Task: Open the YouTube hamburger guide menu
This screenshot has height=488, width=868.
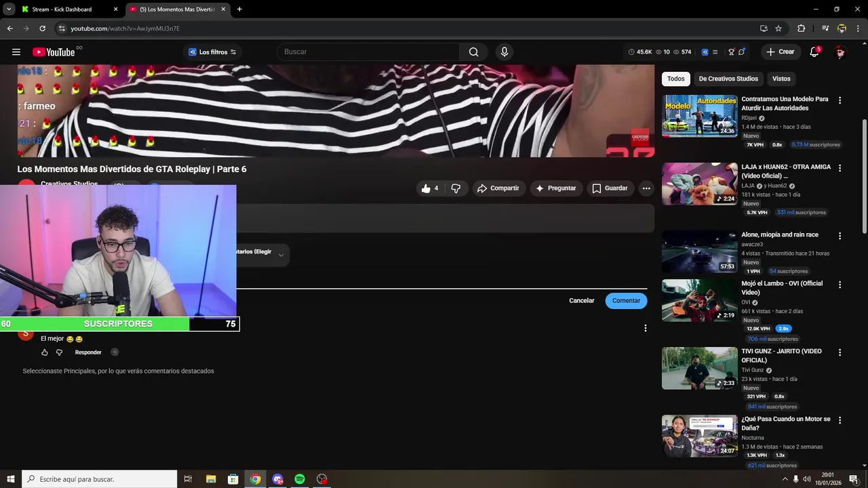Action: [x=16, y=52]
